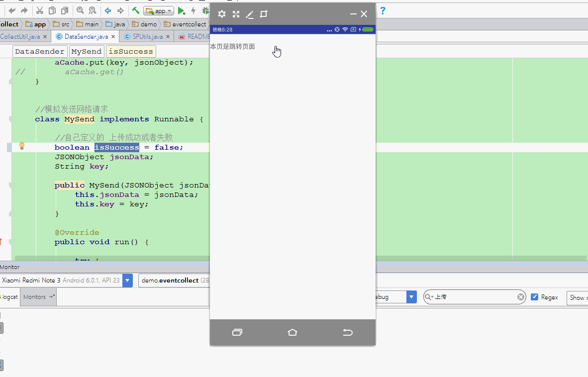The image size is (588, 377).
Task: Collapse the MySend class fold marker
Action: point(11,119)
